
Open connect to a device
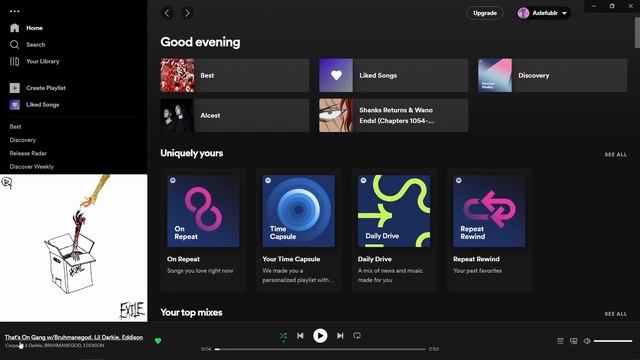573,341
